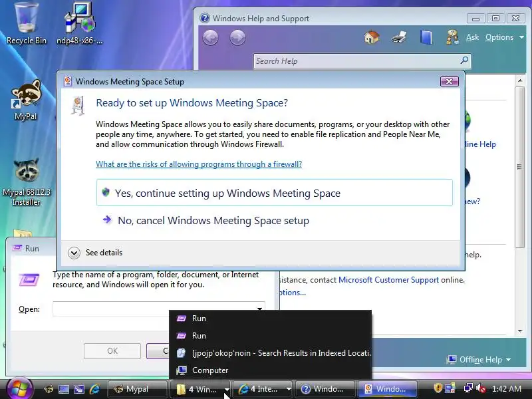Expand See details chevron
The height and width of the screenshot is (399, 532).
(x=74, y=253)
